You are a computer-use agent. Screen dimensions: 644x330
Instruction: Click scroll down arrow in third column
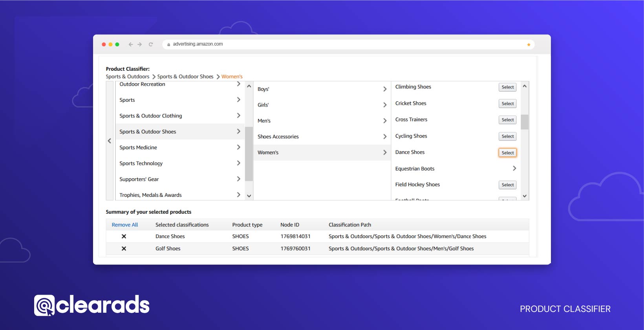pyautogui.click(x=525, y=196)
